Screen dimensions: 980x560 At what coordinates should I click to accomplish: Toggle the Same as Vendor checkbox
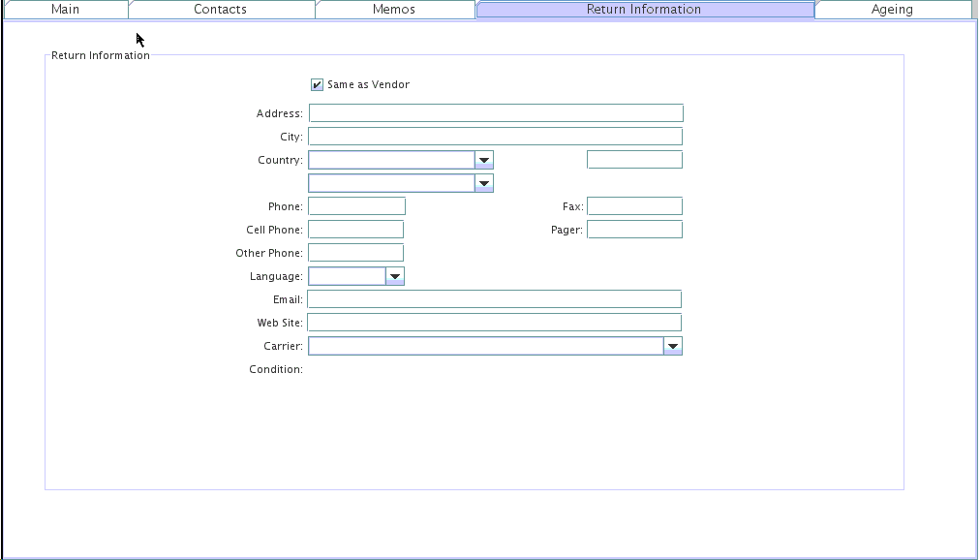317,85
